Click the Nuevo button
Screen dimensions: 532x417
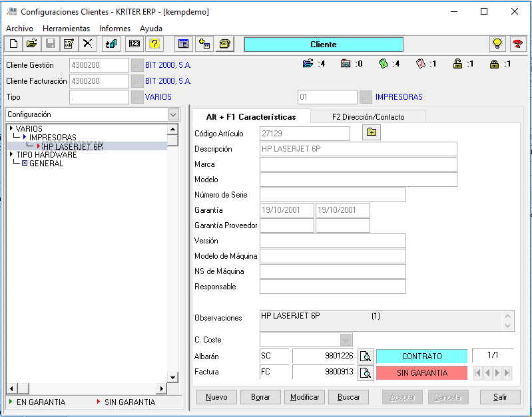tap(216, 397)
